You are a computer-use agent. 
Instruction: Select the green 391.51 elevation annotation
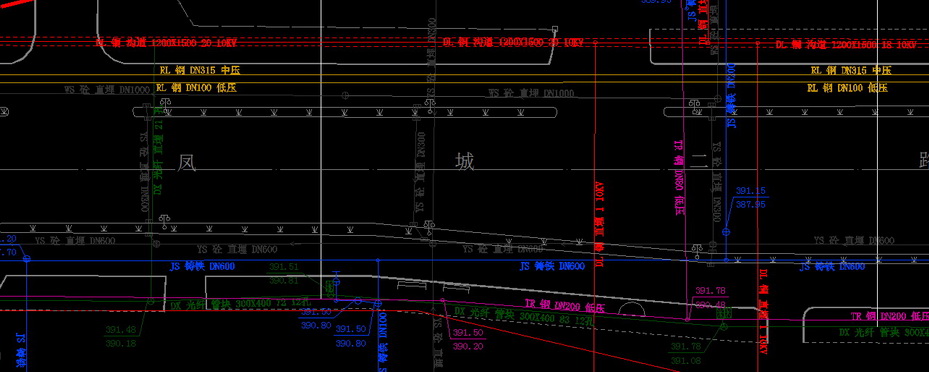coord(284,267)
